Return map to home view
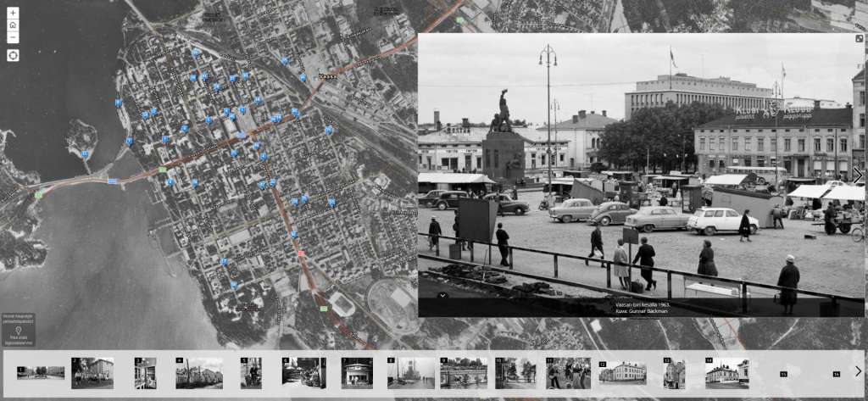 pyautogui.click(x=13, y=25)
